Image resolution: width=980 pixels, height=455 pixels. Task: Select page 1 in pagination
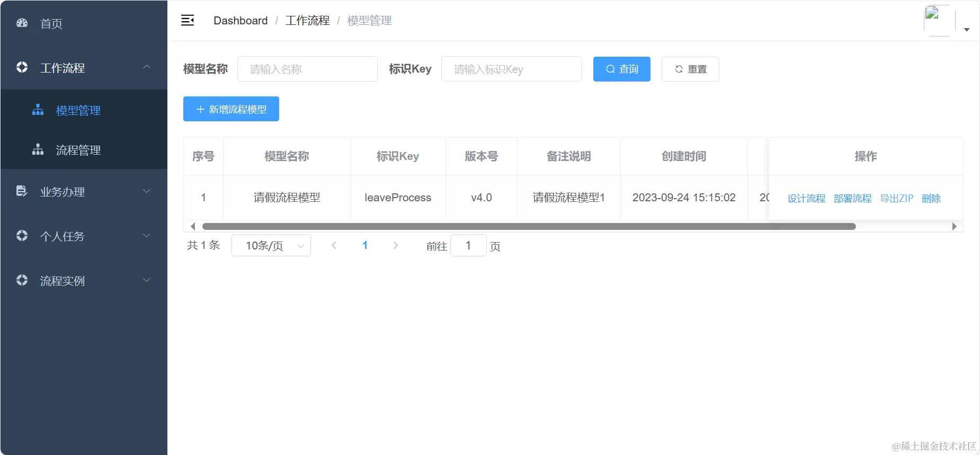(x=365, y=245)
